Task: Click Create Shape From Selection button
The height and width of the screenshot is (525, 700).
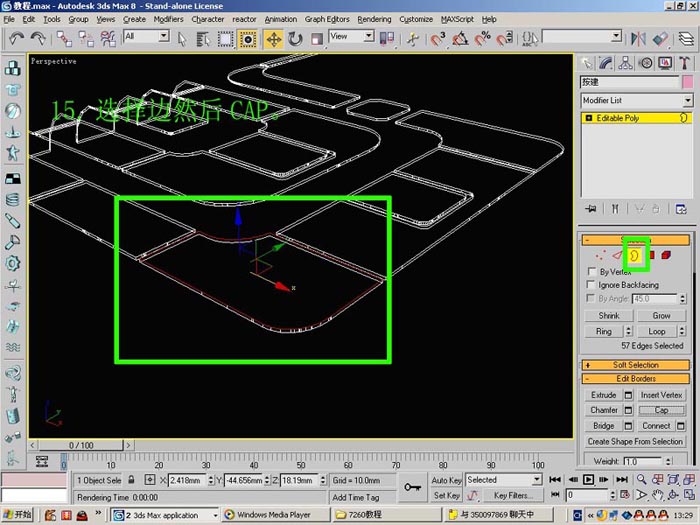Action: [x=635, y=442]
